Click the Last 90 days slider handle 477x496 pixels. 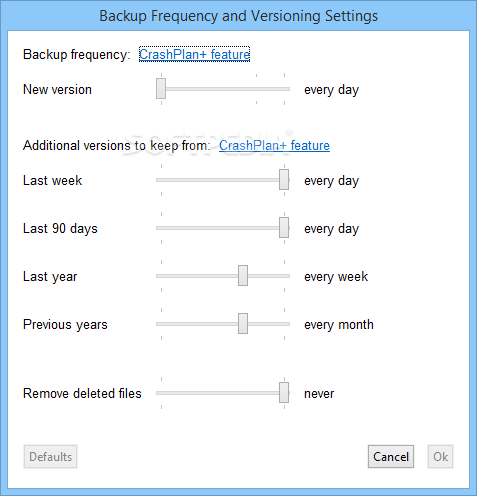[284, 228]
